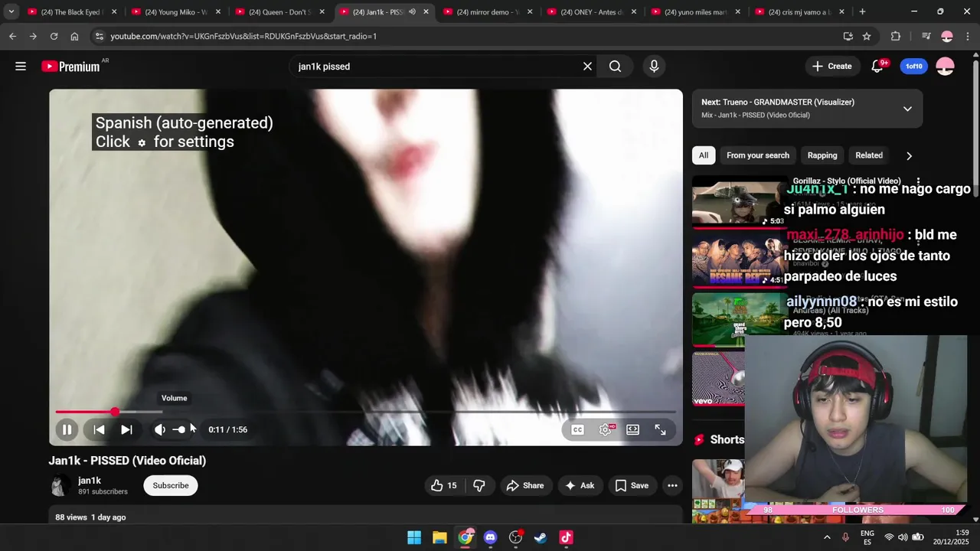This screenshot has width=980, height=551.
Task: Run search with magnifier button
Action: [x=615, y=67]
